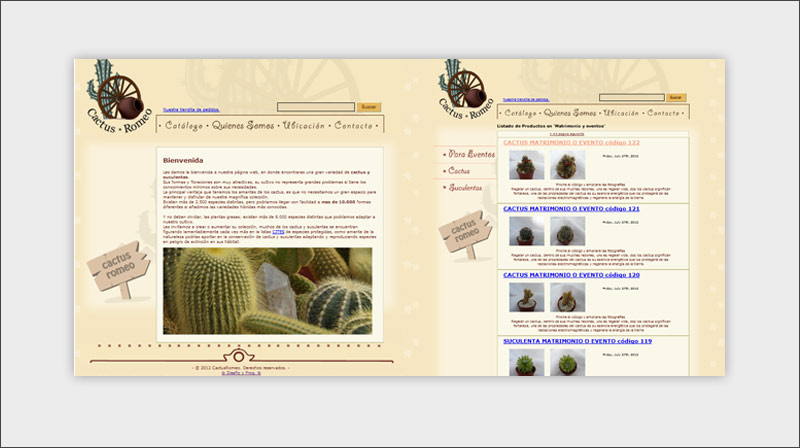Open 'SUCULENTA MATRIMONIO O EVENTO código 119' link
800x448 pixels.
pos(578,341)
